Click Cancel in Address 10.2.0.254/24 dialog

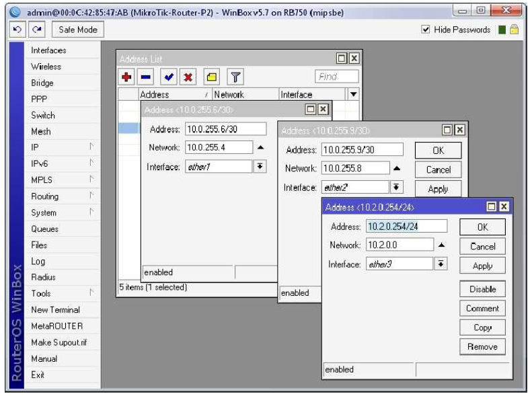482,246
